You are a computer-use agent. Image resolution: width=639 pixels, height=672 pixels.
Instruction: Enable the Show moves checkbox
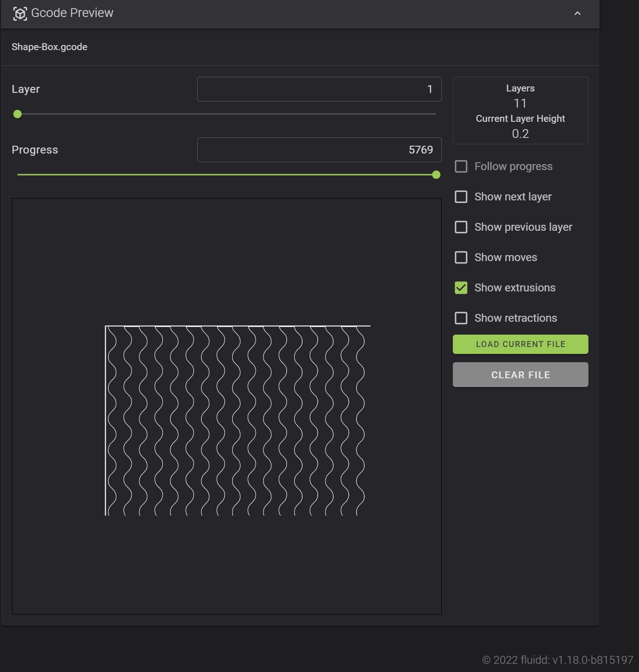click(x=461, y=257)
